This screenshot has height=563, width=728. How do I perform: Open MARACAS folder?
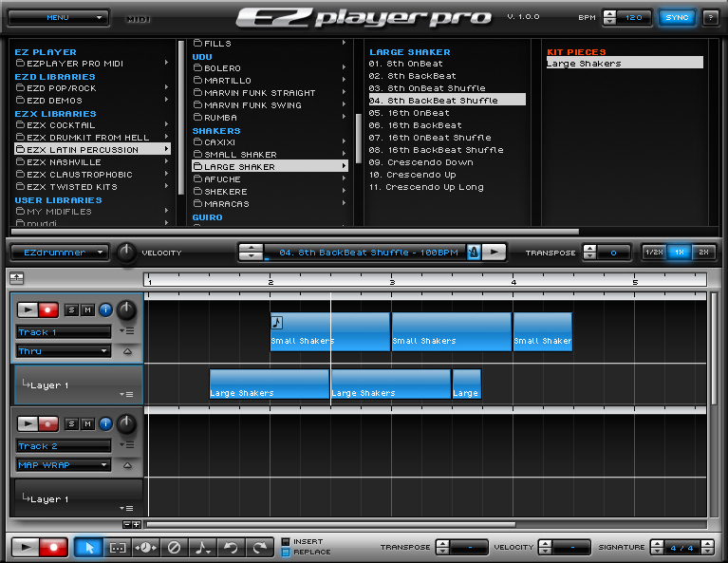pos(270,204)
